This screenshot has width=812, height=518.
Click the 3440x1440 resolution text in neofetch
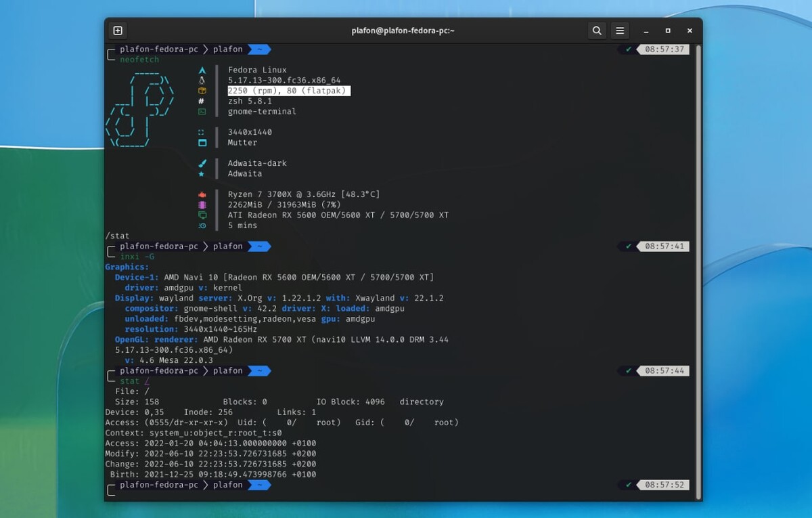[250, 132]
